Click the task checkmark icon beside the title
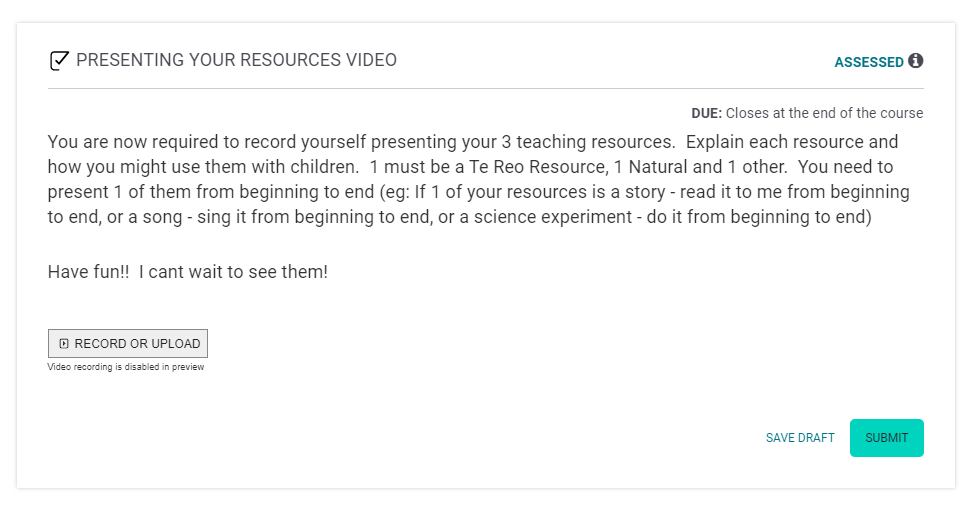The image size is (977, 507). 59,61
